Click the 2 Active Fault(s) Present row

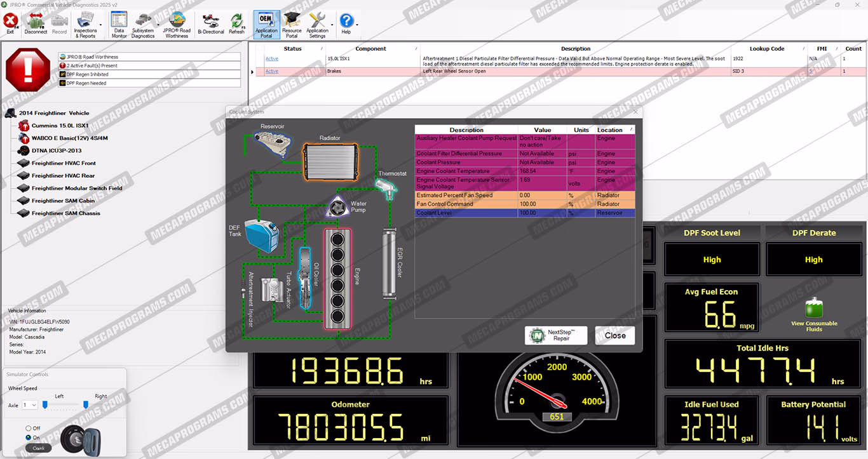(149, 65)
